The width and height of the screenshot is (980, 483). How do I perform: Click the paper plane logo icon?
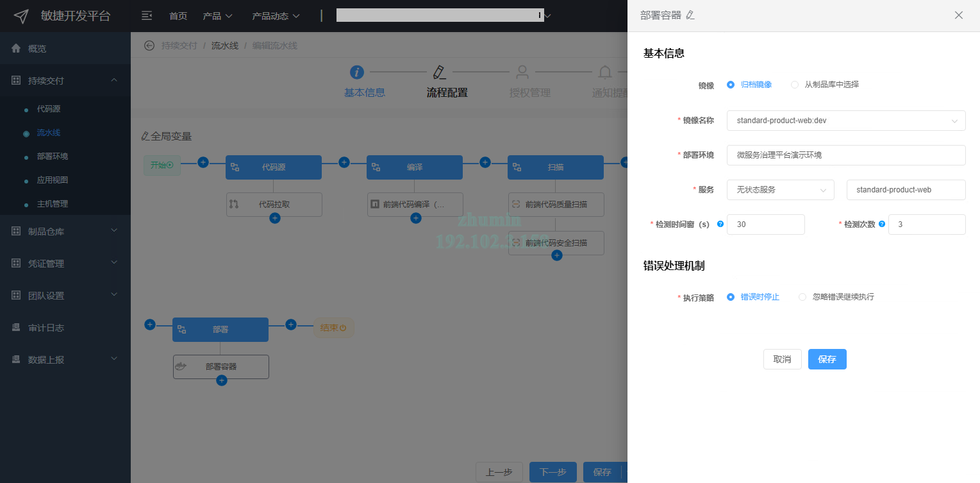pos(21,16)
